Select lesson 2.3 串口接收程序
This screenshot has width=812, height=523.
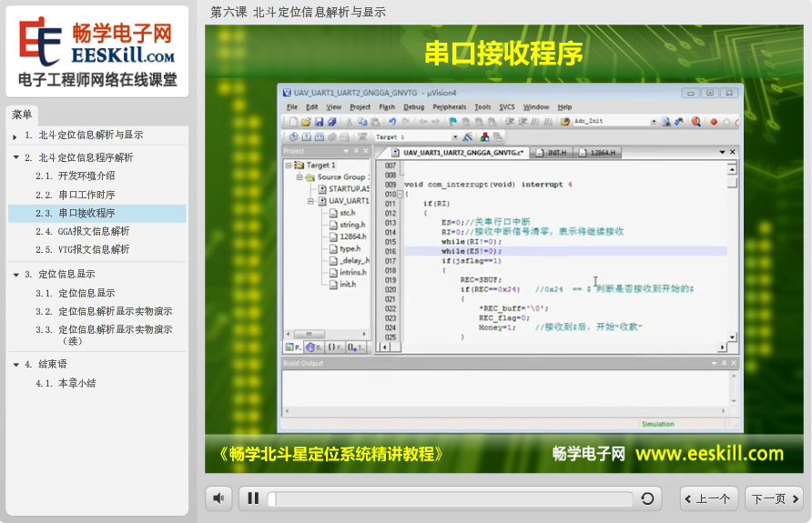tap(97, 213)
